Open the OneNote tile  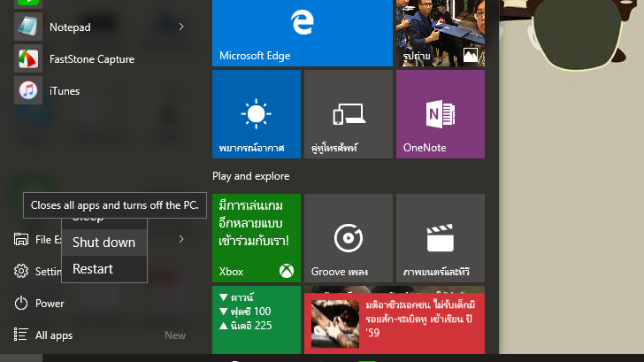tap(441, 114)
